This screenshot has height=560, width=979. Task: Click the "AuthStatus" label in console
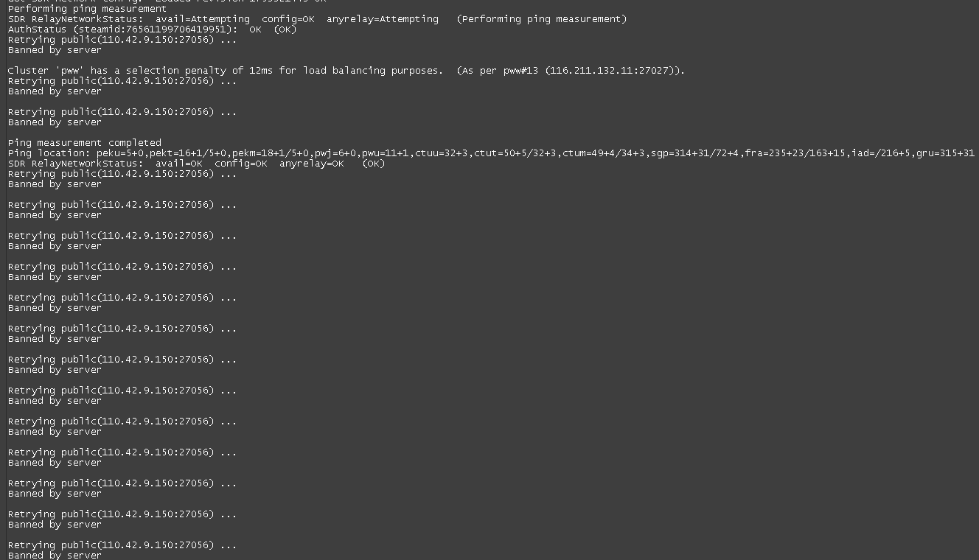(37, 29)
